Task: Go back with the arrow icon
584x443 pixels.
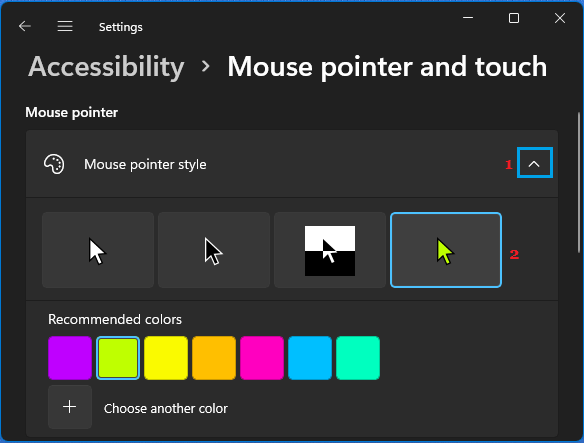Action: coord(25,26)
